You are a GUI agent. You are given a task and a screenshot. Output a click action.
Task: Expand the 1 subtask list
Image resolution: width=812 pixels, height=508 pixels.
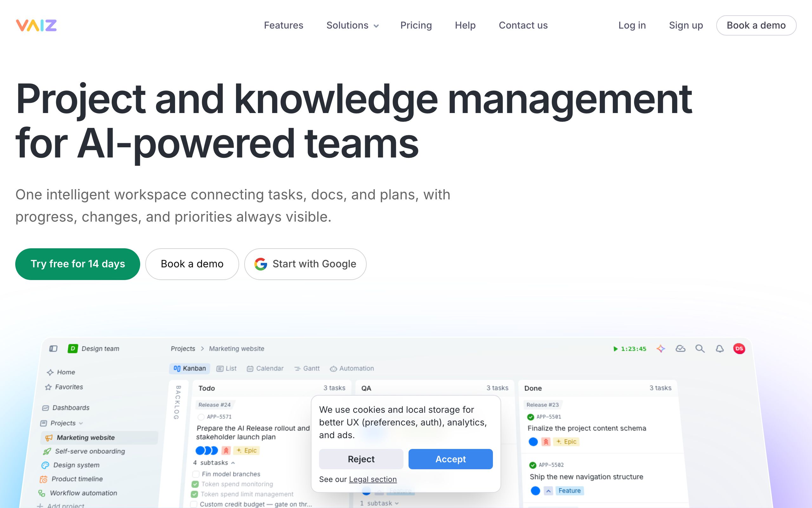[x=379, y=503]
